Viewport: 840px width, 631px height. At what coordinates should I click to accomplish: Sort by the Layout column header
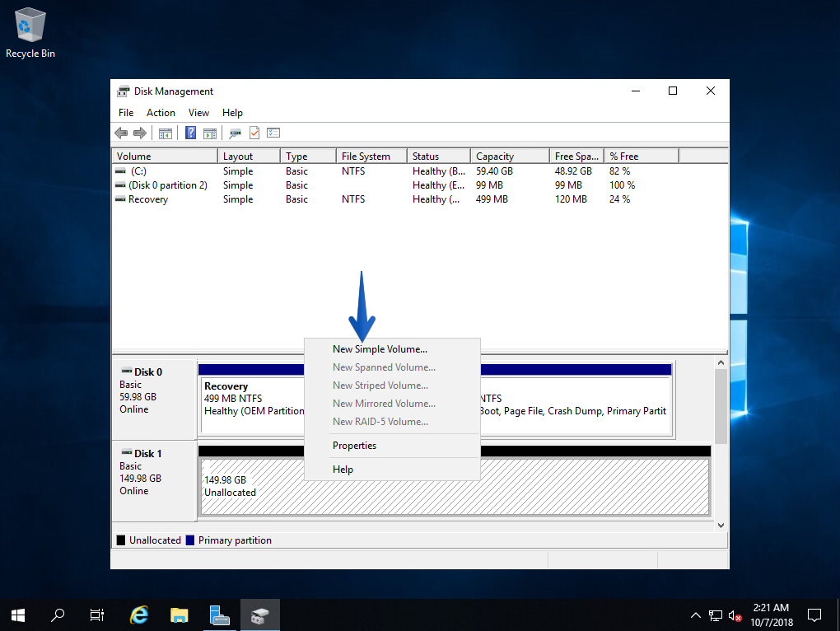(x=249, y=156)
